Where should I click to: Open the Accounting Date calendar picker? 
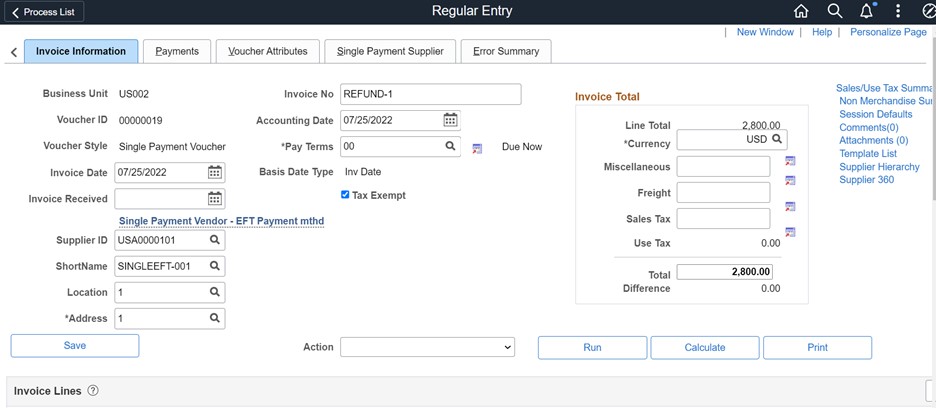coord(451,120)
